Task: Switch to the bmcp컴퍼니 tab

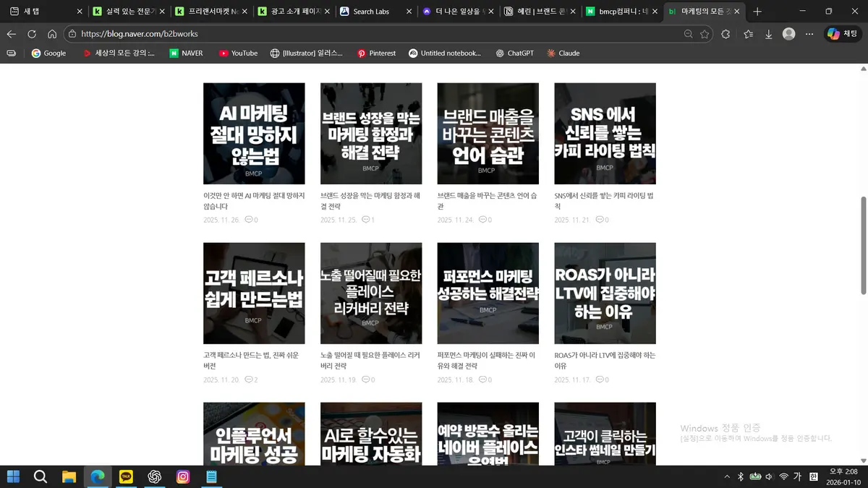Action: 622,11
